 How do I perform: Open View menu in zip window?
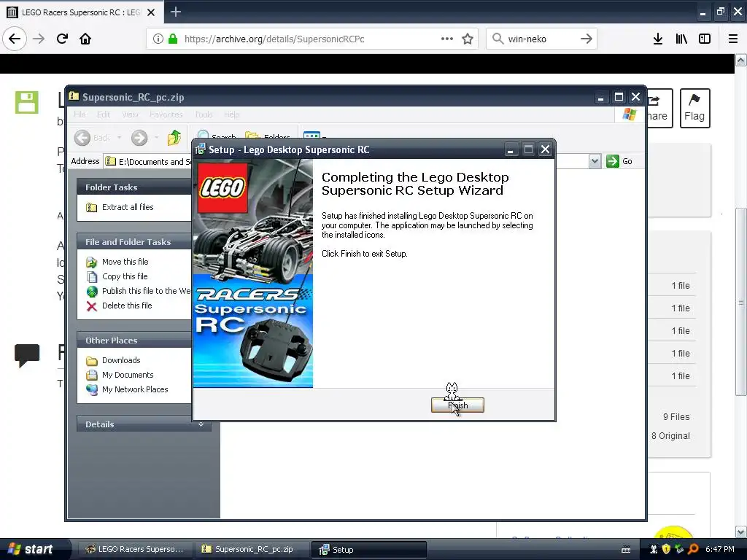130,114
